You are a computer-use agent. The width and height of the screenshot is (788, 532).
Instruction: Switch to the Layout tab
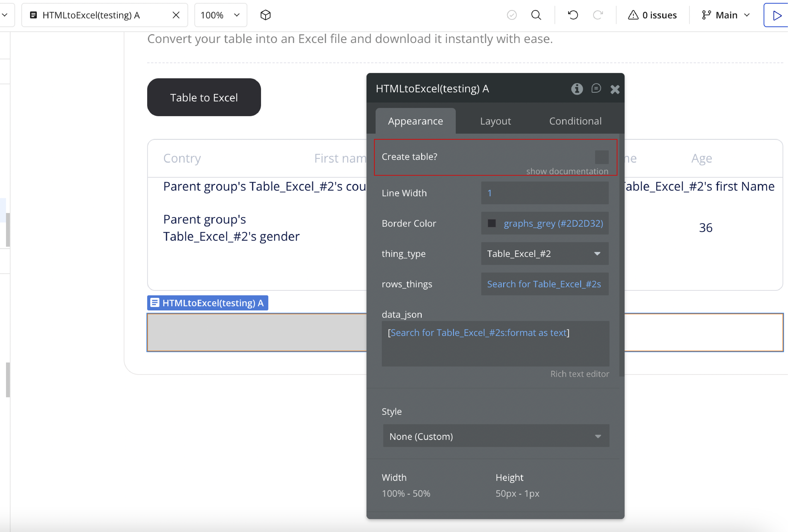[495, 121]
